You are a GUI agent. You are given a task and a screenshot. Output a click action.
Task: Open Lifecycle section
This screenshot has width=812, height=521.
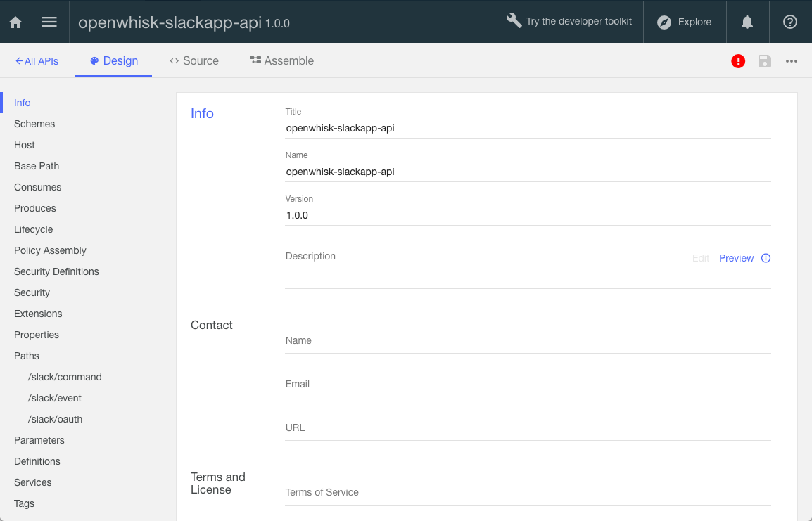tap(33, 230)
